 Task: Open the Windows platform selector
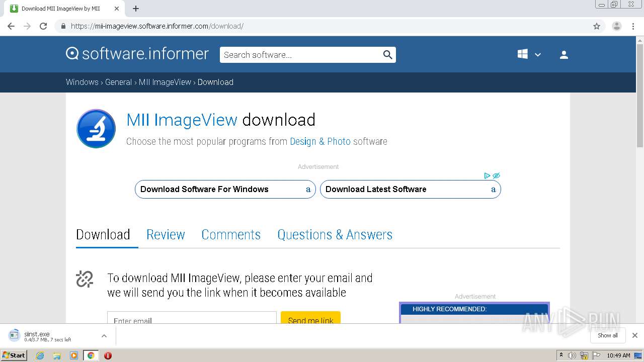click(x=529, y=54)
